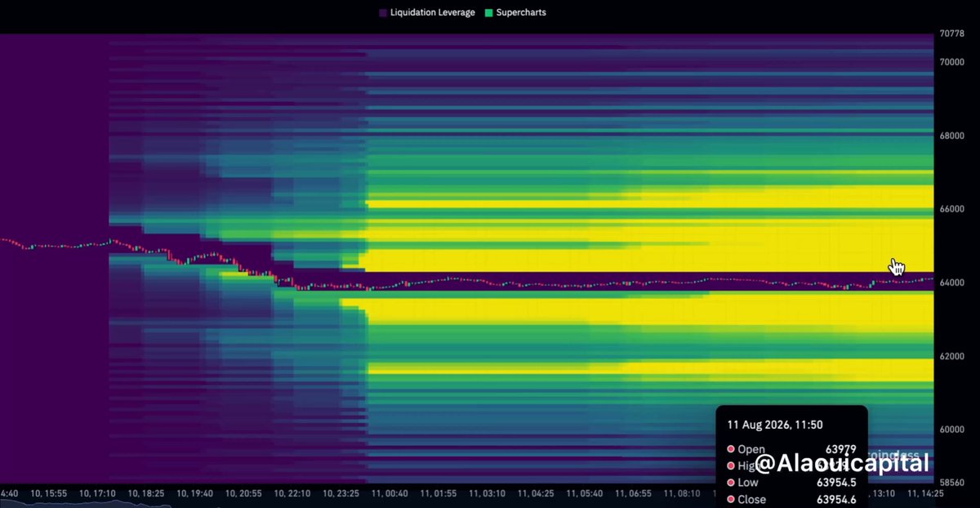The width and height of the screenshot is (980, 508).
Task: Toggle the Supercharts legend label
Action: point(521,13)
